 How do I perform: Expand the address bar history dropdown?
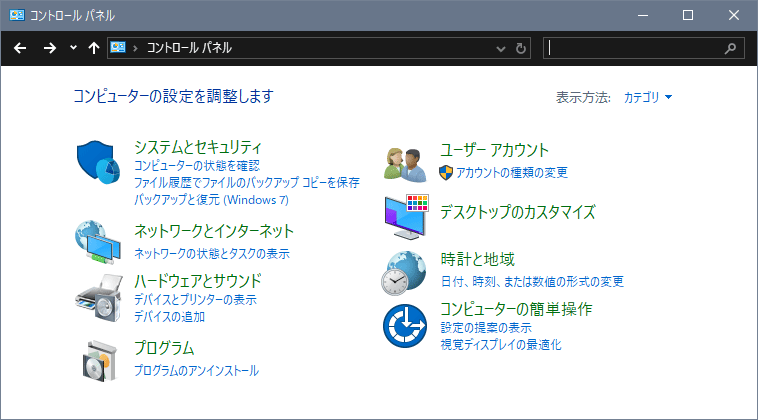click(x=501, y=48)
